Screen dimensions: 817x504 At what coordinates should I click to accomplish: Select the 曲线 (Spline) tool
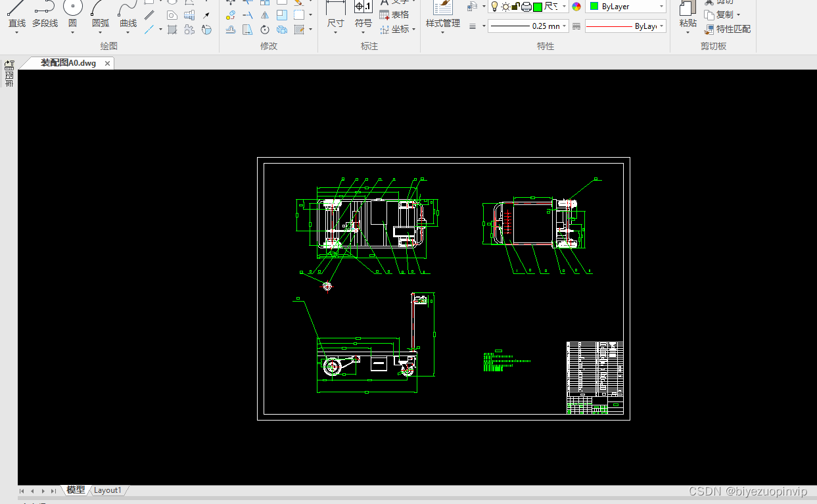tap(128, 13)
